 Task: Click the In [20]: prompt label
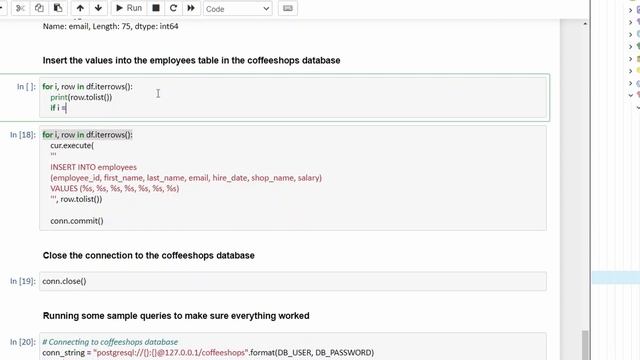click(23, 342)
